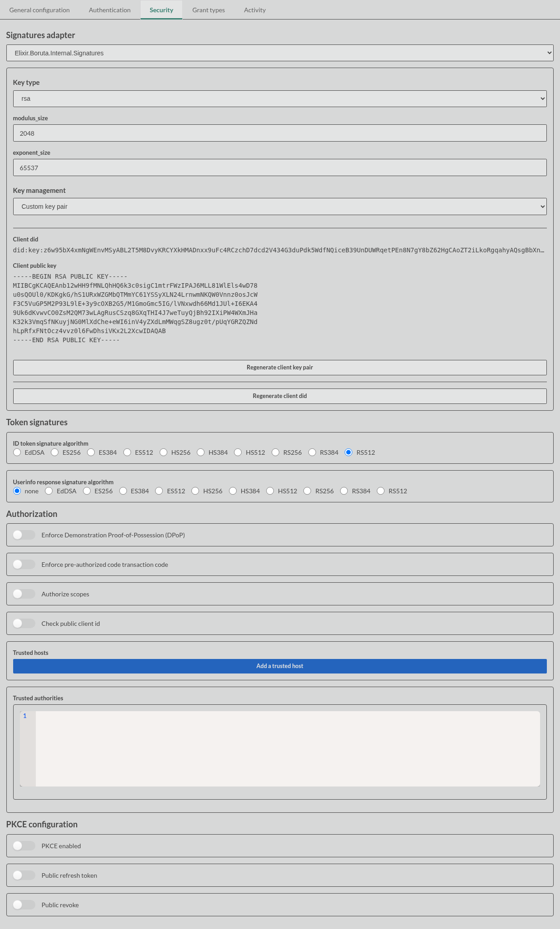Click the exponent_size input field
The width and height of the screenshot is (560, 929).
280,167
